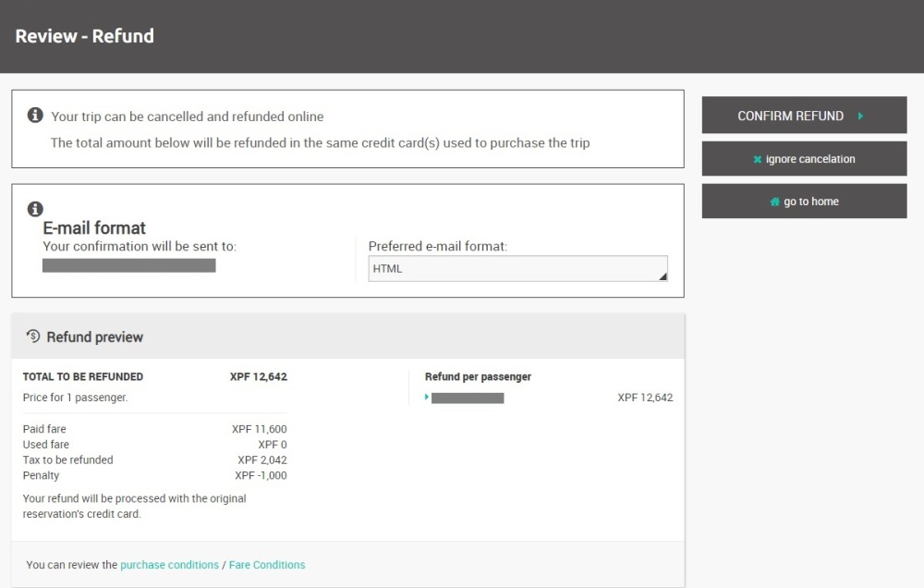The height and width of the screenshot is (588, 924).
Task: Click 'Your confirmation will be sent to:' label
Action: coord(140,247)
